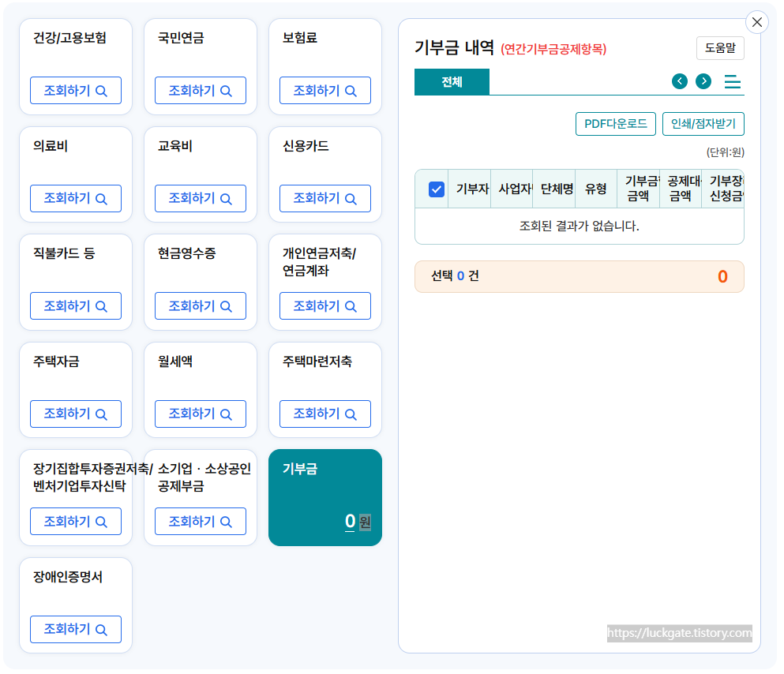Click 조회하기 under 월세액
Viewport: 784px width, 674px height.
[201, 414]
